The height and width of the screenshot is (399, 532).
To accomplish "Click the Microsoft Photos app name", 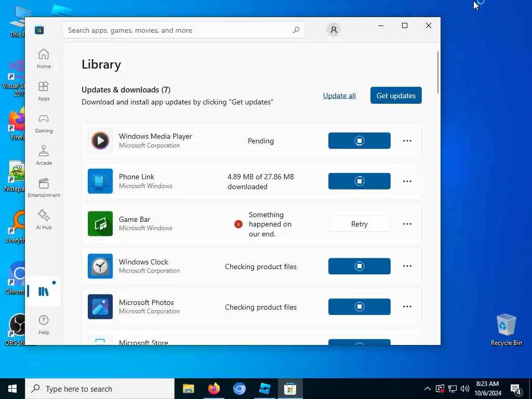I will click(x=146, y=302).
